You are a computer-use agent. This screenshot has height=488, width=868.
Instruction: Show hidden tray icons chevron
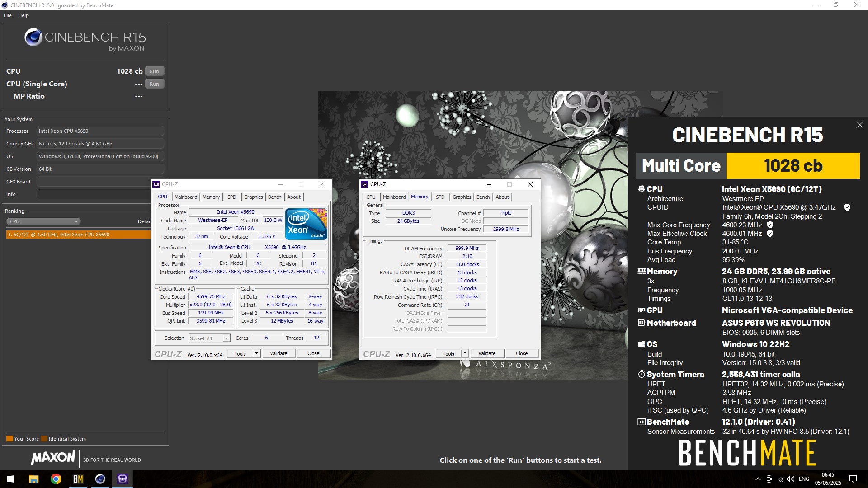click(x=758, y=479)
